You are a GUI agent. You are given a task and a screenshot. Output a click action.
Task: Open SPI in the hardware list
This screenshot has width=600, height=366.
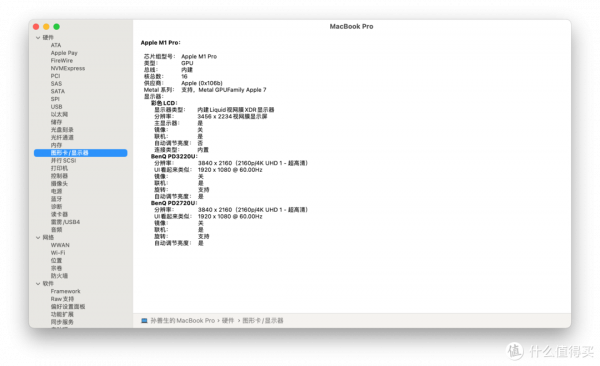pyautogui.click(x=55, y=99)
